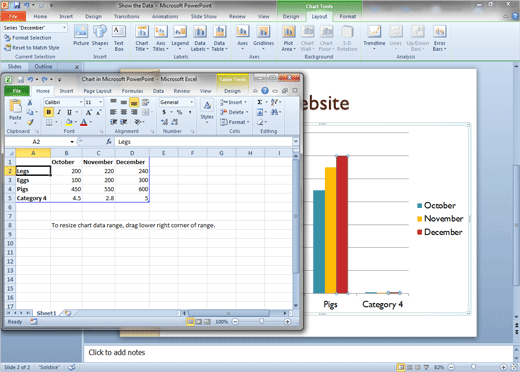
Task: Click the Excel zoom slider handle
Action: click(261, 321)
